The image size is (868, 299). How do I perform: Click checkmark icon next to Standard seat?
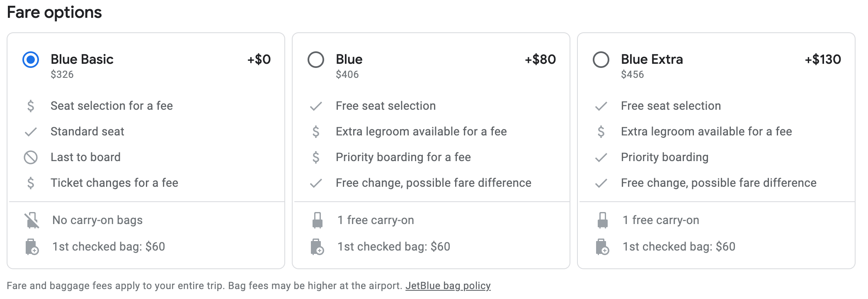[31, 132]
